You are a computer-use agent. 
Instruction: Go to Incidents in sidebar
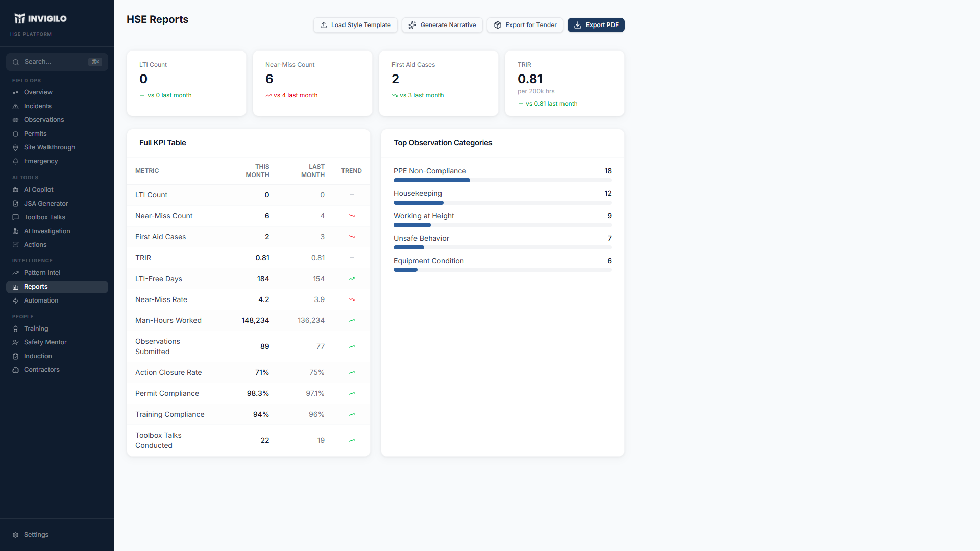(x=57, y=106)
